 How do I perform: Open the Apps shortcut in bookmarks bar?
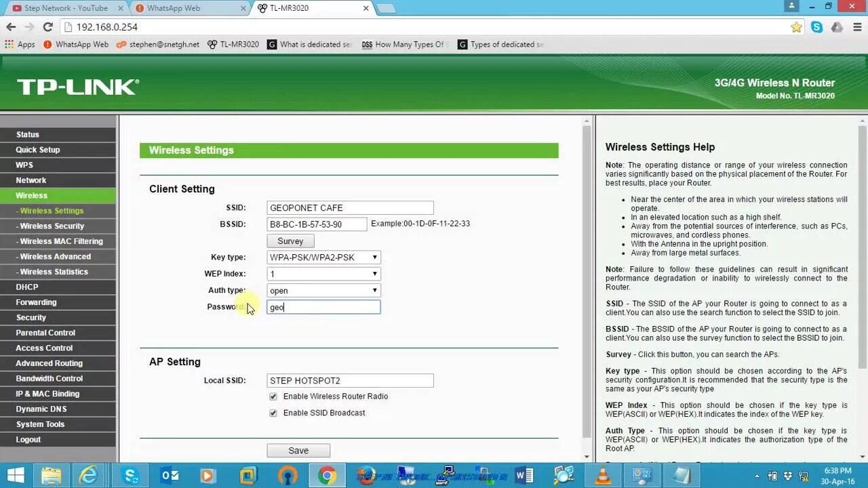click(20, 44)
